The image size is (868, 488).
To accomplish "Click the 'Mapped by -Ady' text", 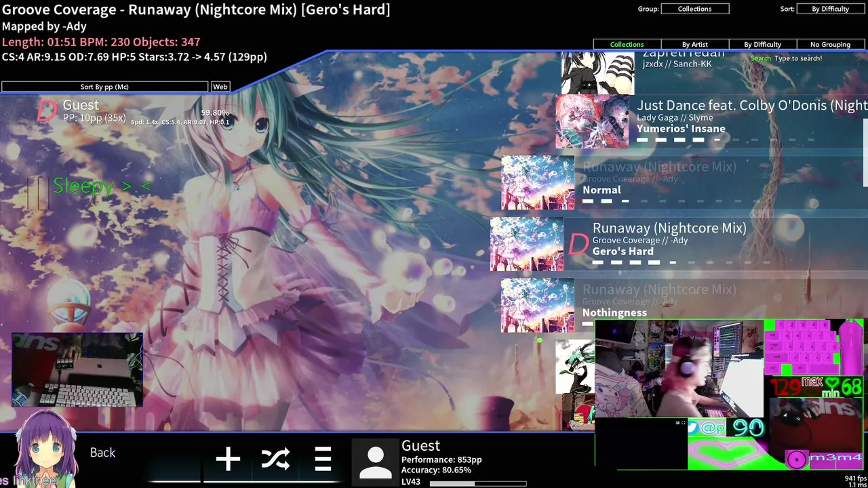I will coord(44,26).
